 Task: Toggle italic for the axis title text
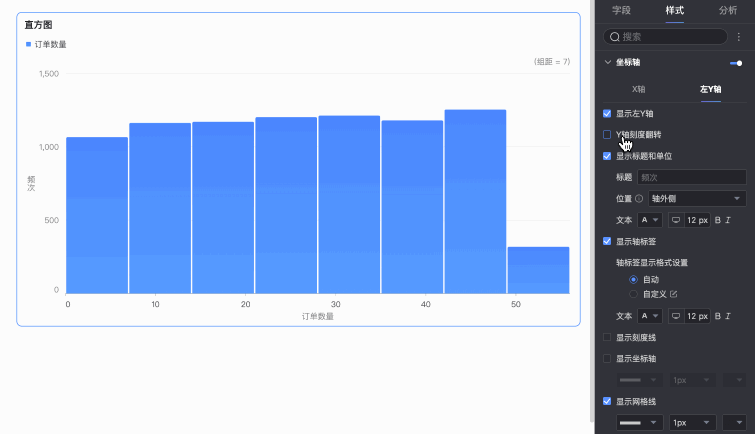click(x=728, y=220)
